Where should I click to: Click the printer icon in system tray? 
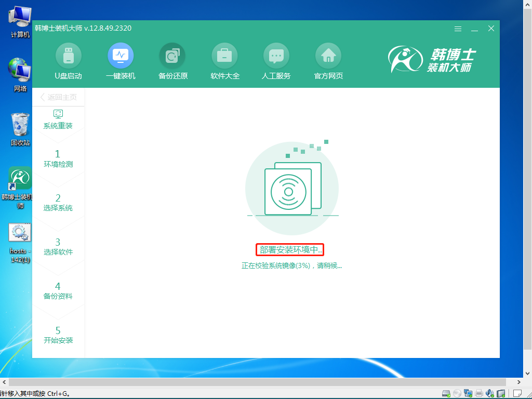tap(478, 393)
